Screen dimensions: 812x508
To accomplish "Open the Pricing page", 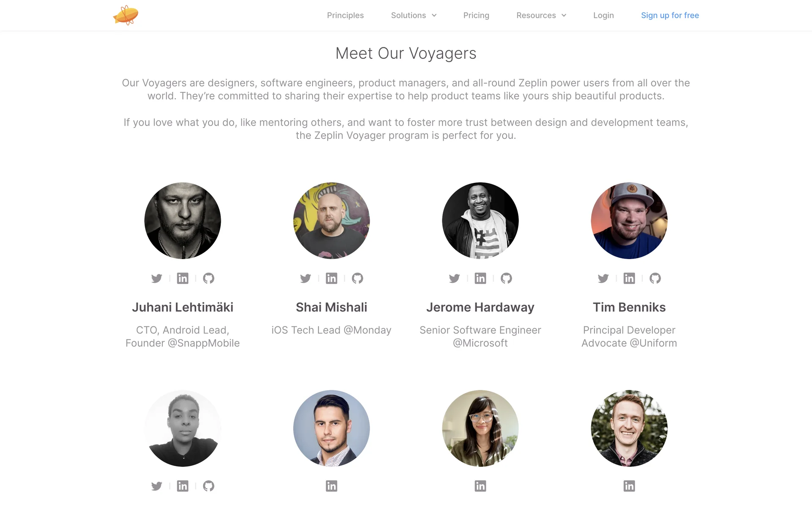I will click(476, 15).
